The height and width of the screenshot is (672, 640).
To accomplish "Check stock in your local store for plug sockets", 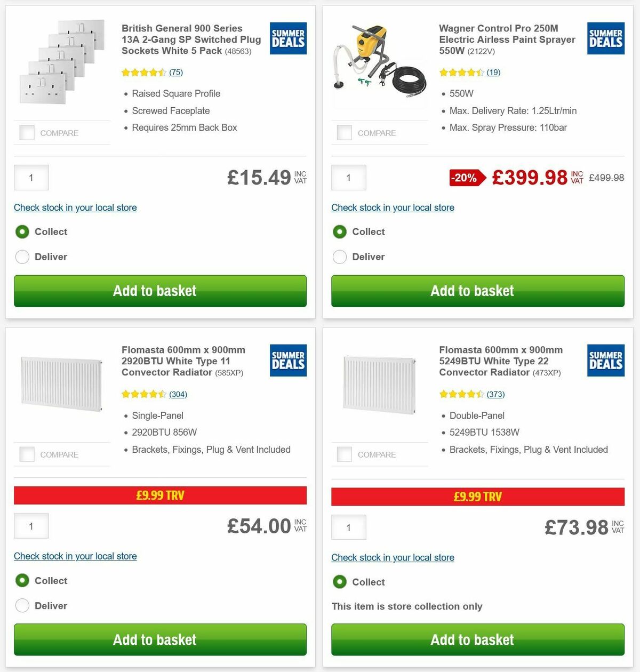I will pos(75,207).
